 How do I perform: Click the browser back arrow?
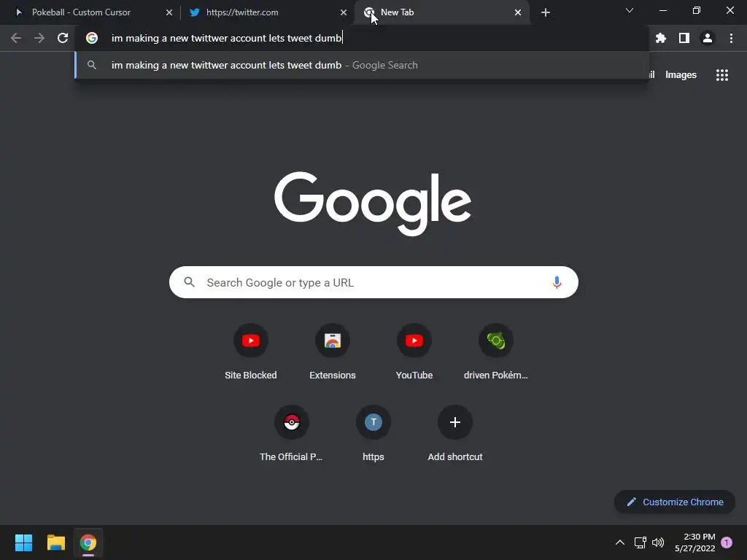click(16, 38)
